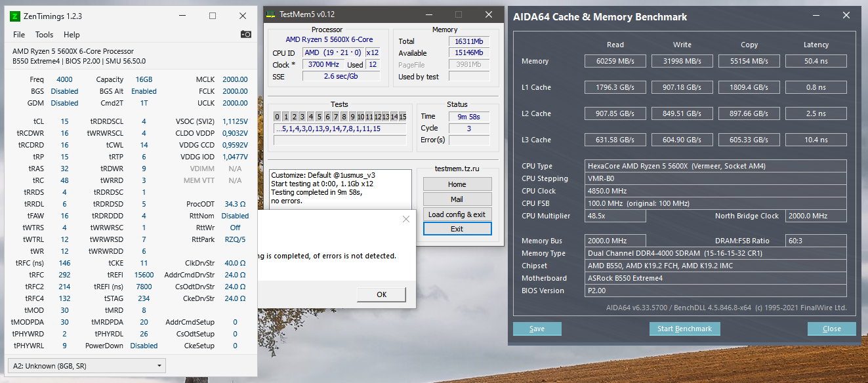Click the L2 Cache write value 849.51 GB/s

[x=682, y=113]
